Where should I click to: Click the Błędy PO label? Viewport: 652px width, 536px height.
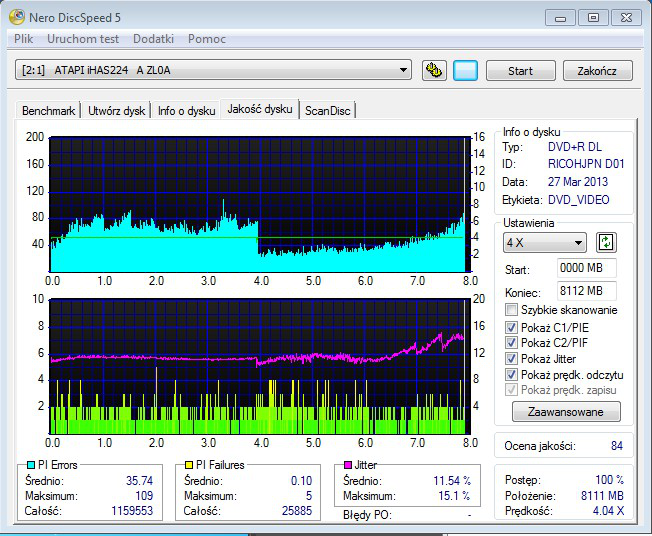click(367, 515)
